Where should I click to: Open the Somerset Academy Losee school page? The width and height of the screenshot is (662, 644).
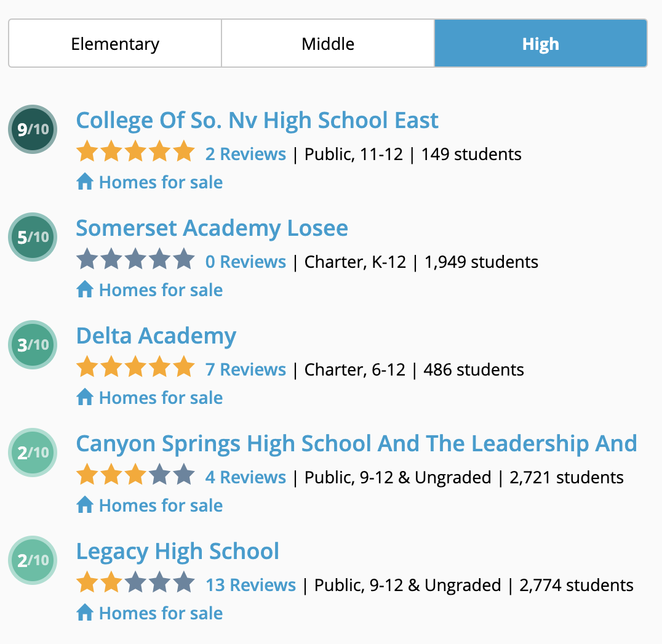coord(212,228)
